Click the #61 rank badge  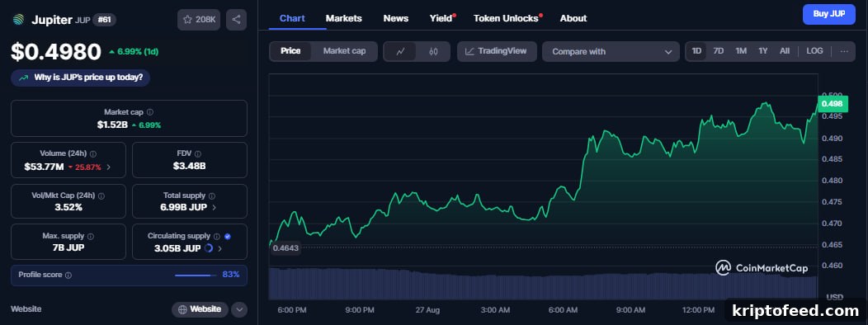[x=104, y=20]
